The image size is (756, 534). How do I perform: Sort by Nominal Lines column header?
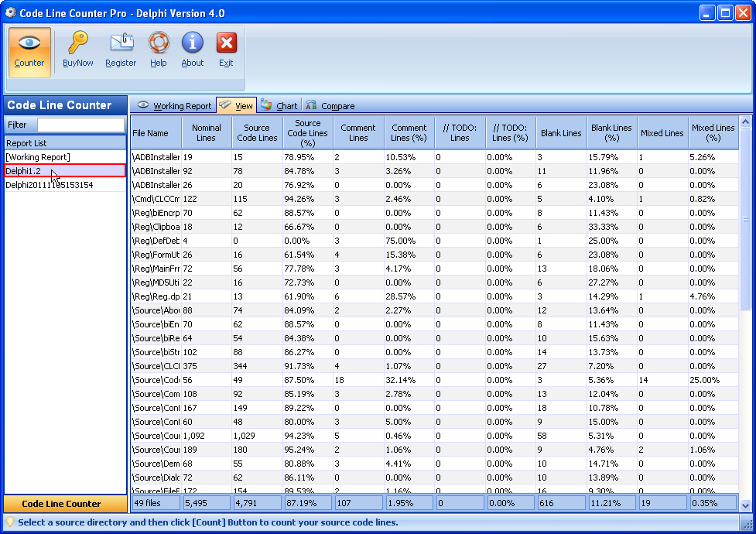(207, 133)
